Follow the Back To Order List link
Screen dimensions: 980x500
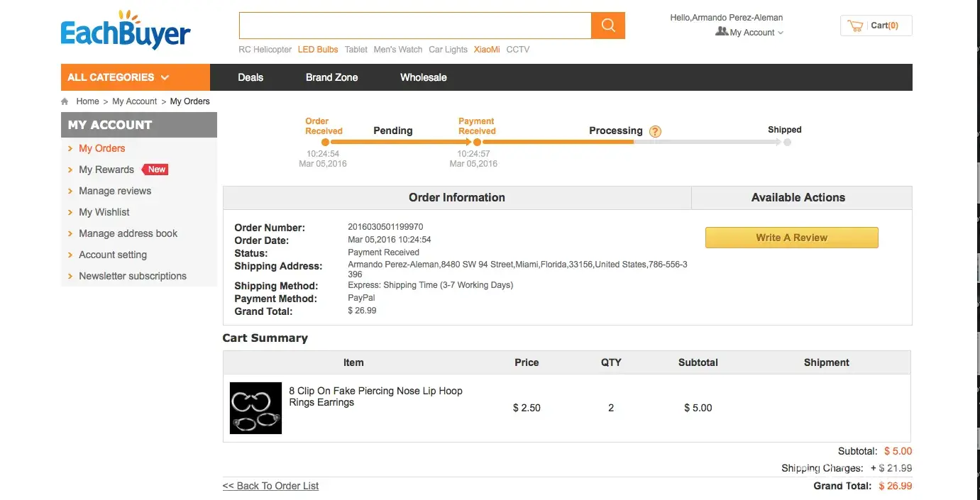pos(270,486)
